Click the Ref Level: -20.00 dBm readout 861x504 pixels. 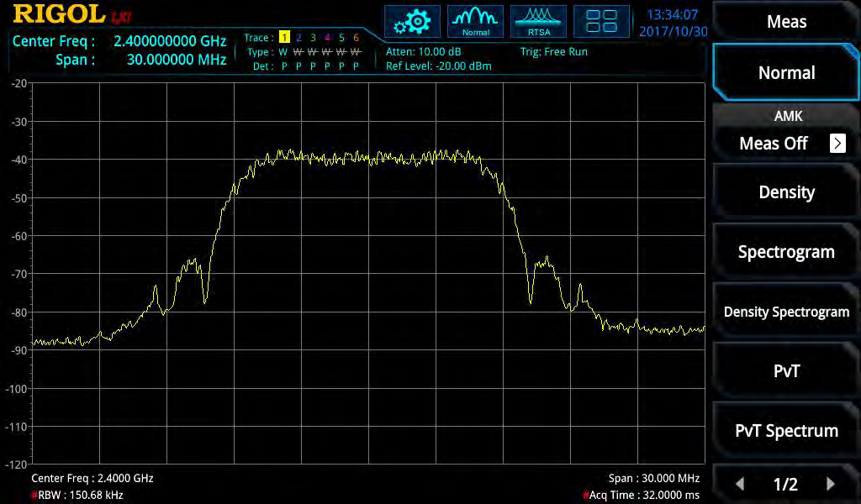(439, 66)
